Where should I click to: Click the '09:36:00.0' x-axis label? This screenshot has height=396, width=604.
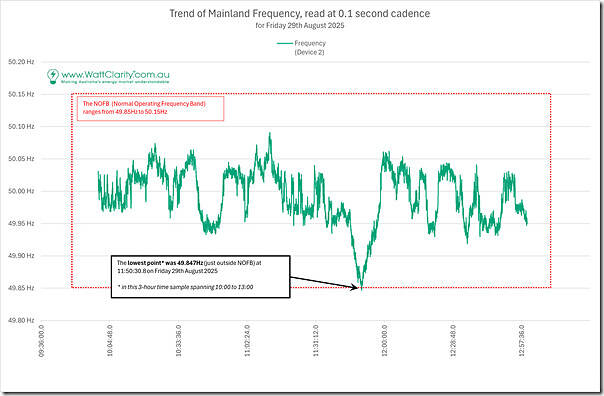click(x=42, y=341)
